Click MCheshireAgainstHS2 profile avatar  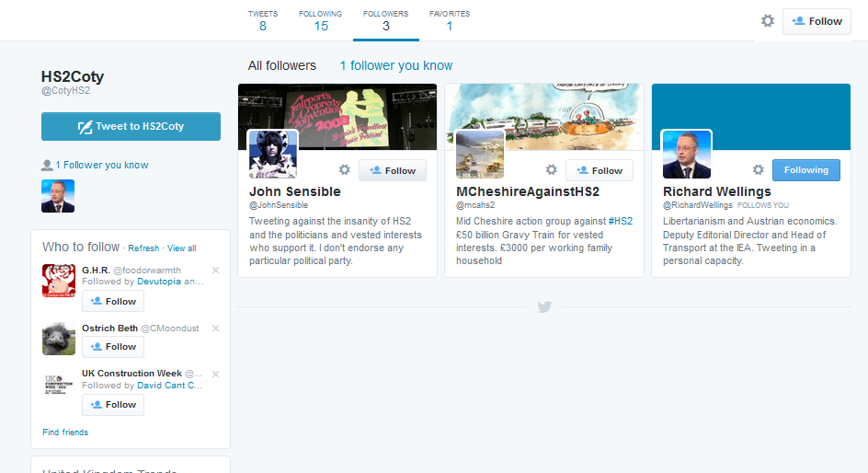click(x=480, y=154)
